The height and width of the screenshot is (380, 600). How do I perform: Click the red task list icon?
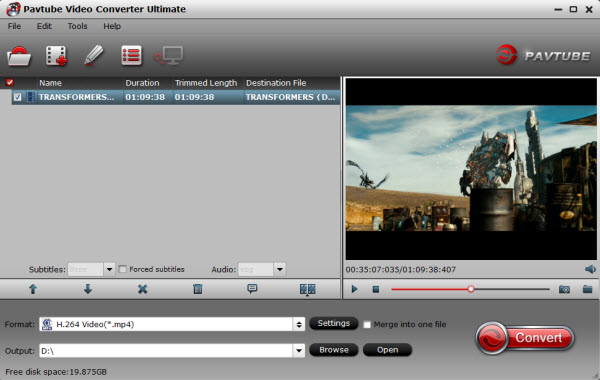(x=131, y=56)
